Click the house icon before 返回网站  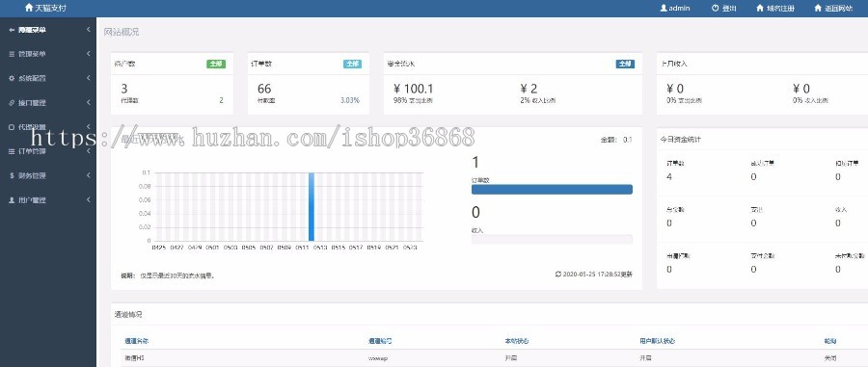click(818, 9)
